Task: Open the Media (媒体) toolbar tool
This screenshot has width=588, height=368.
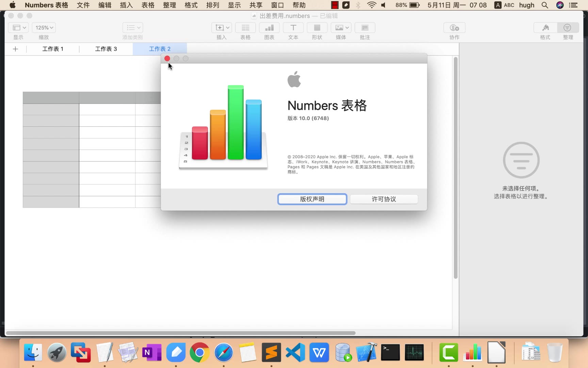Action: 341,28
